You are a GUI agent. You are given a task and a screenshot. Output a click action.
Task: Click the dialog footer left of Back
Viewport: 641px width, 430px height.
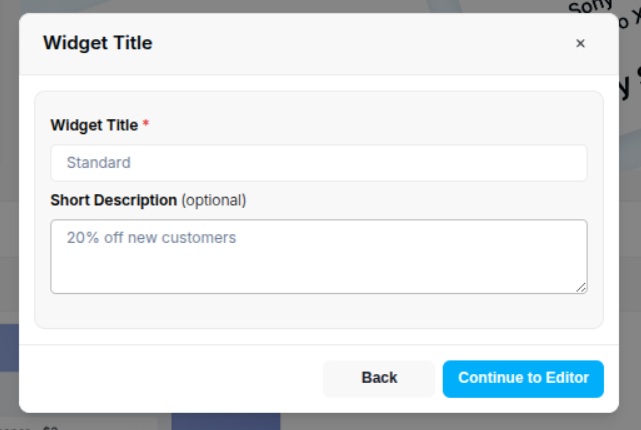170,378
